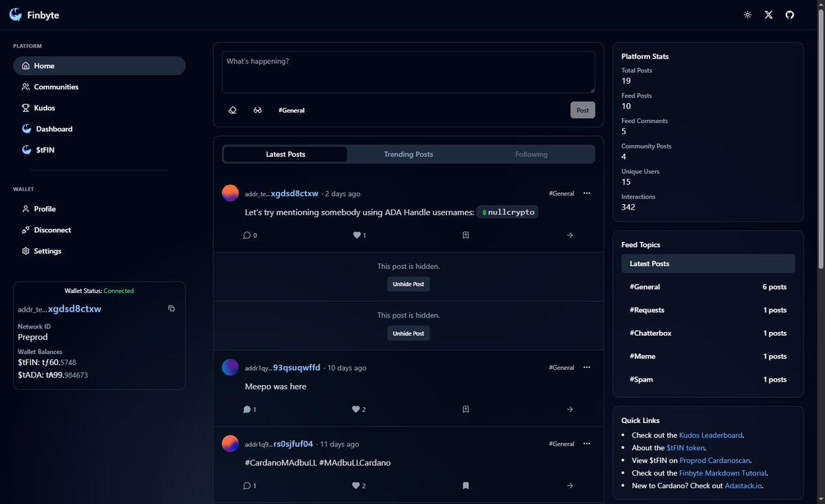Open the Kudos Leaderboard quick link
The width and height of the screenshot is (825, 504).
click(711, 435)
